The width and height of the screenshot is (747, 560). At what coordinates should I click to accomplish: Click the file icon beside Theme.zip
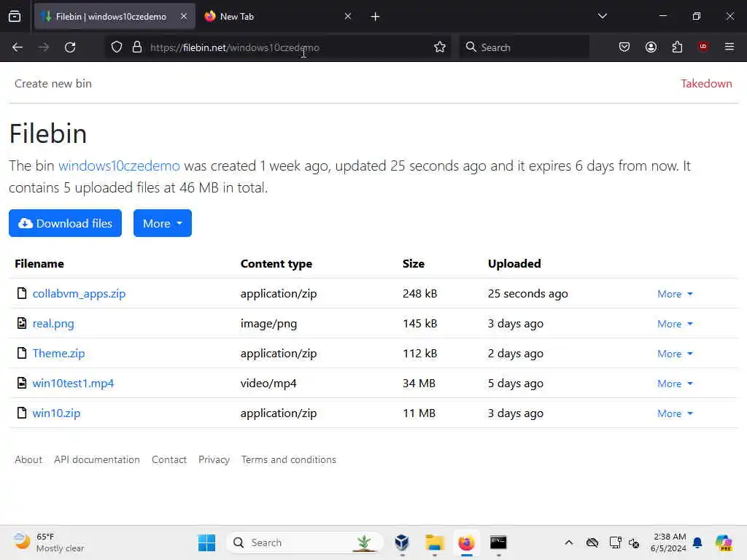21,353
